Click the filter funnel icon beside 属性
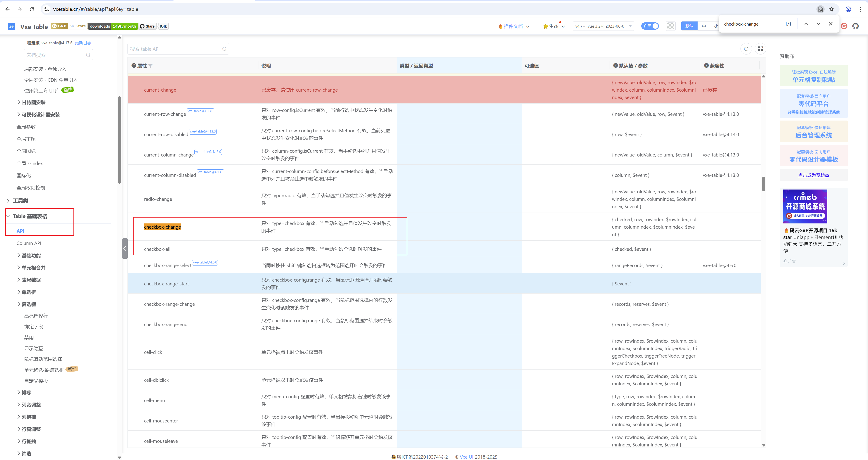The height and width of the screenshot is (460, 868). click(x=151, y=66)
